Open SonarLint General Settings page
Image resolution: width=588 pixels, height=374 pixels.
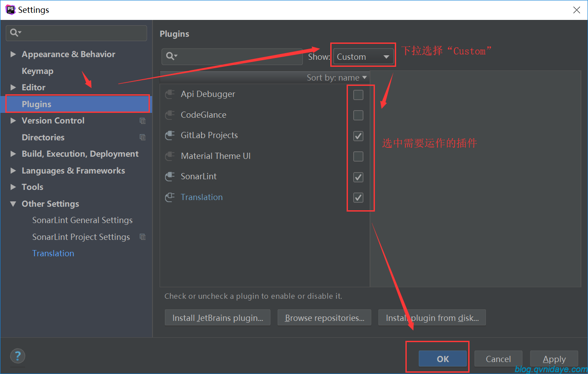point(82,220)
